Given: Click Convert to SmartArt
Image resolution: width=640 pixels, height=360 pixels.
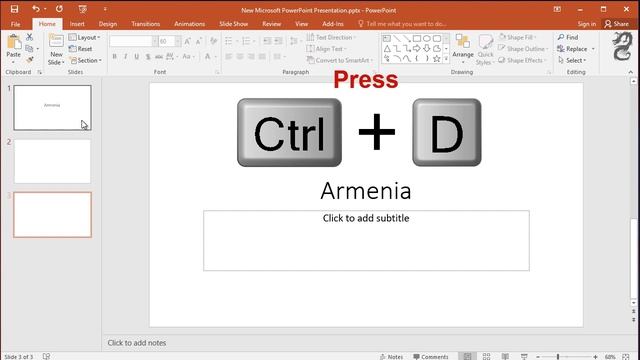Looking at the screenshot, I should tap(340, 60).
